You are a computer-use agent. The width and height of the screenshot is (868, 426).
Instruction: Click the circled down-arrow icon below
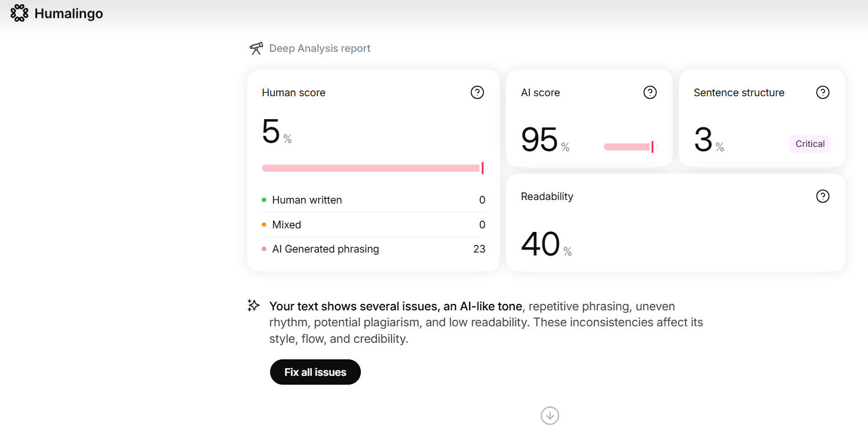coord(550,415)
